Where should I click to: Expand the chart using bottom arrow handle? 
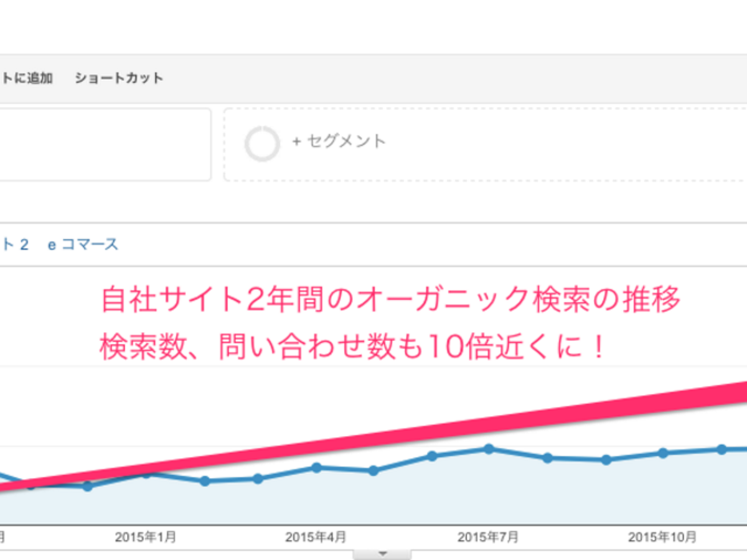pos(382,553)
